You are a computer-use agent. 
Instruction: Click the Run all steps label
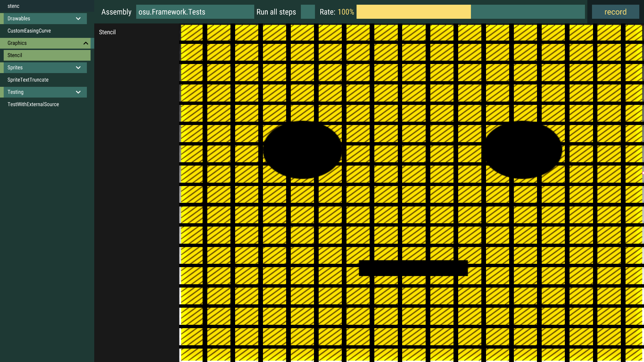(x=276, y=12)
